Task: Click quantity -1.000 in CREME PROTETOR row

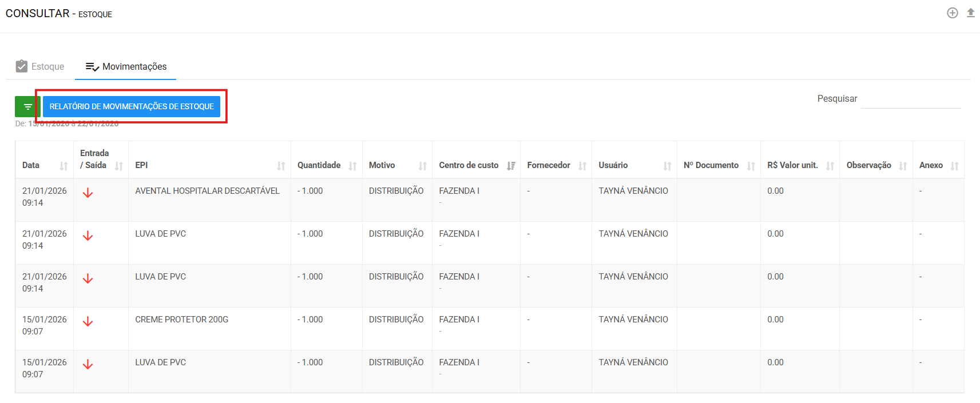Action: [x=310, y=320]
